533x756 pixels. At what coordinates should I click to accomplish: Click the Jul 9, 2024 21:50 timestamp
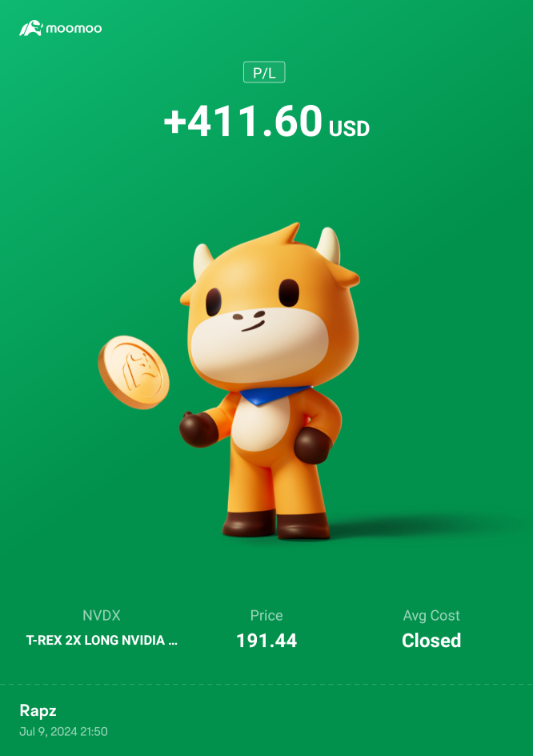[63, 731]
